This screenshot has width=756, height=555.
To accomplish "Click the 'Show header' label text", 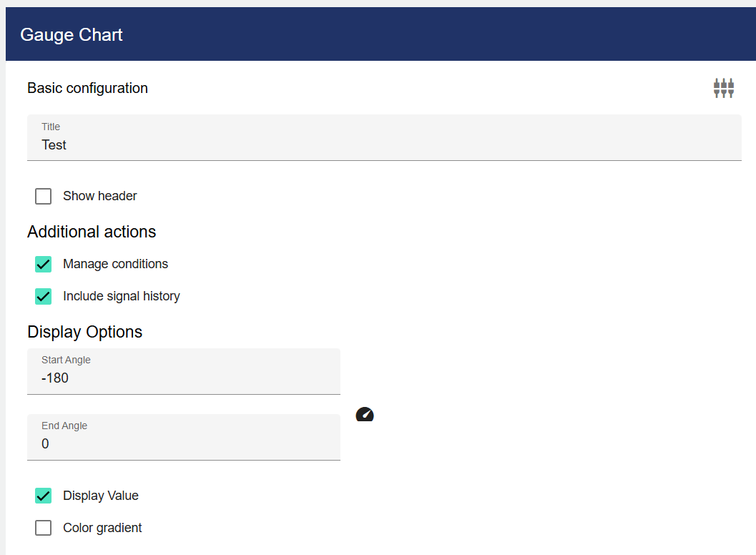I will 99,196.
